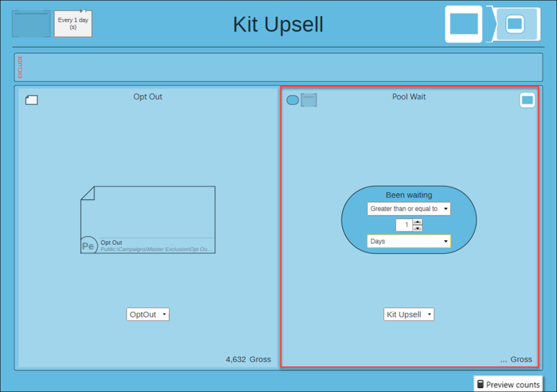Image resolution: width=557 pixels, height=392 pixels.
Task: Click the Opt Out selection card icon
Action: point(32,100)
